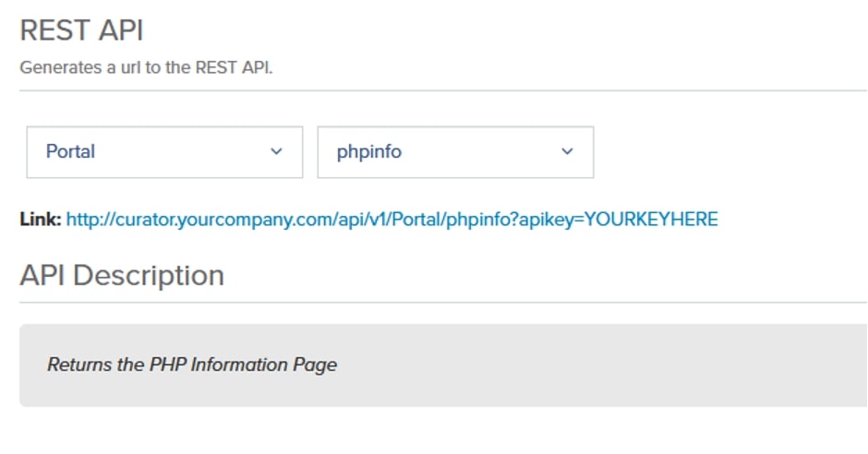Open the Portal category dropdown
Image resolution: width=868 pixels, height=454 pixels.
coord(164,152)
